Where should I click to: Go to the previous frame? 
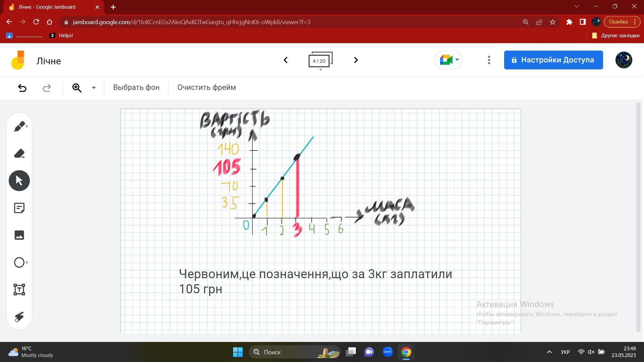[285, 60]
